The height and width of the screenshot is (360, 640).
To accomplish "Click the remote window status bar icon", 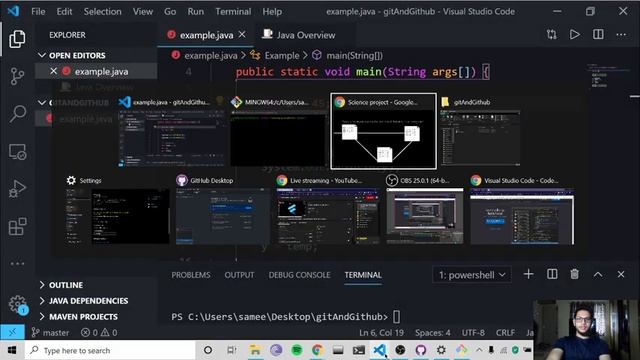I will click(x=12, y=333).
